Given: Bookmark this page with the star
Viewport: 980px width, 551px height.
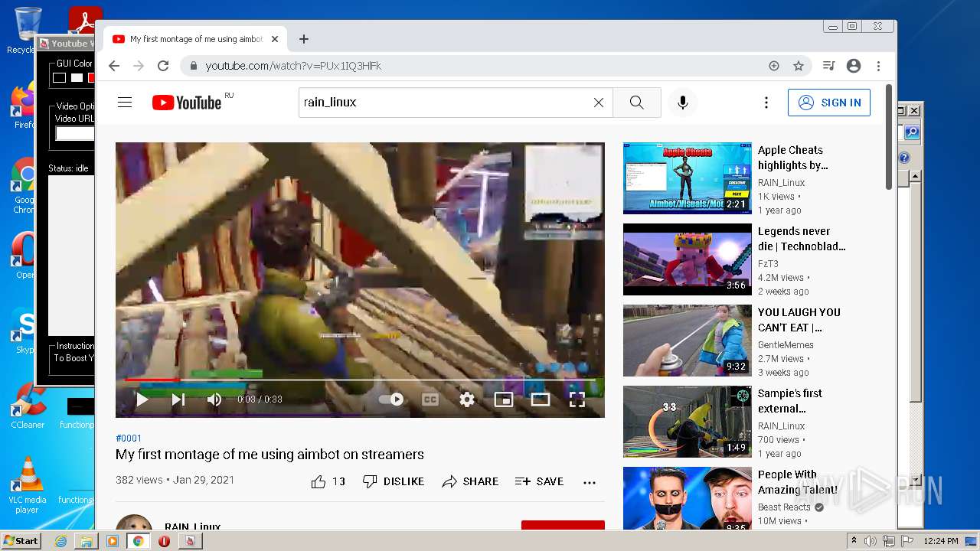Looking at the screenshot, I should click(x=799, y=66).
